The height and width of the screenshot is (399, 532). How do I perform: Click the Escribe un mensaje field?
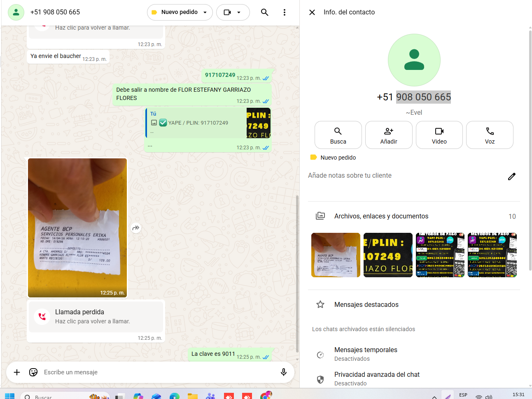coord(156,372)
